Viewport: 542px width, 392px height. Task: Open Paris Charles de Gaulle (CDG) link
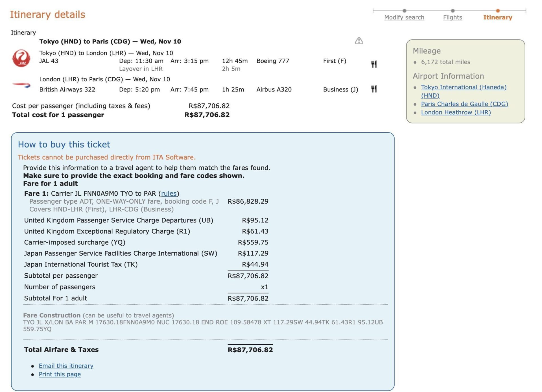pos(464,104)
